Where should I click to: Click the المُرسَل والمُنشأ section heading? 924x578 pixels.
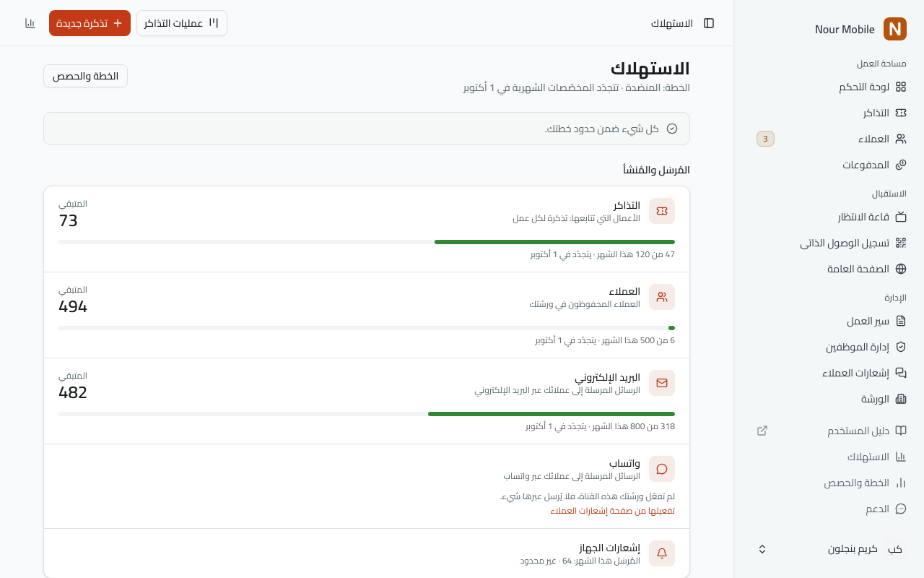coord(656,170)
